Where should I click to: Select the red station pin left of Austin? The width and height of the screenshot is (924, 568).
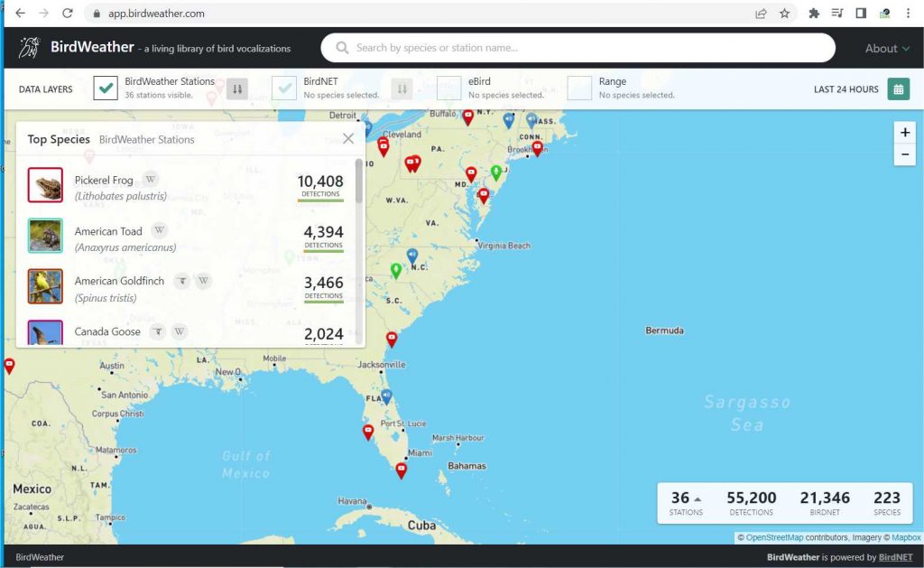point(9,366)
